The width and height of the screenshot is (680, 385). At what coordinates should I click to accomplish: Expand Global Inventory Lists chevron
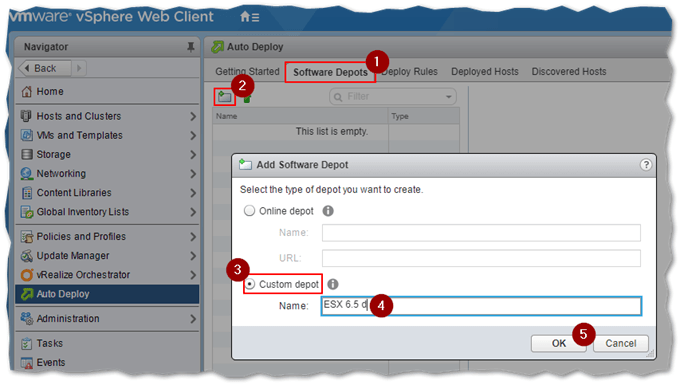[x=193, y=212]
